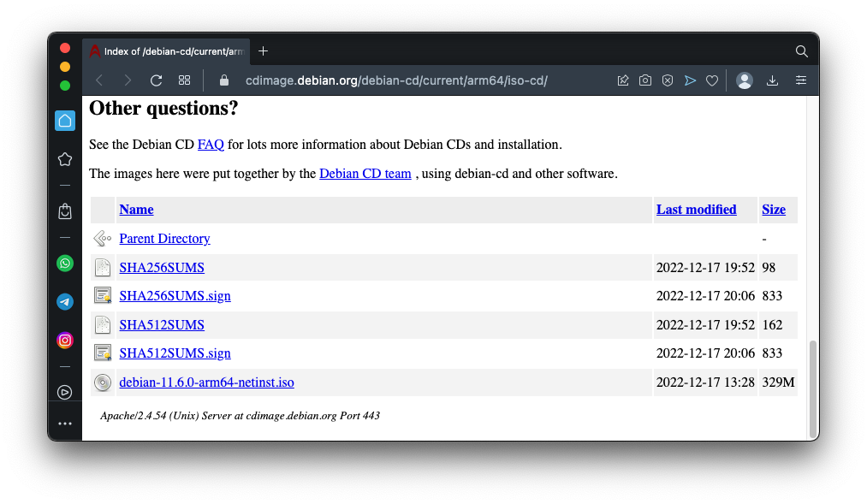Open WhatsApp from the sidebar

point(65,264)
